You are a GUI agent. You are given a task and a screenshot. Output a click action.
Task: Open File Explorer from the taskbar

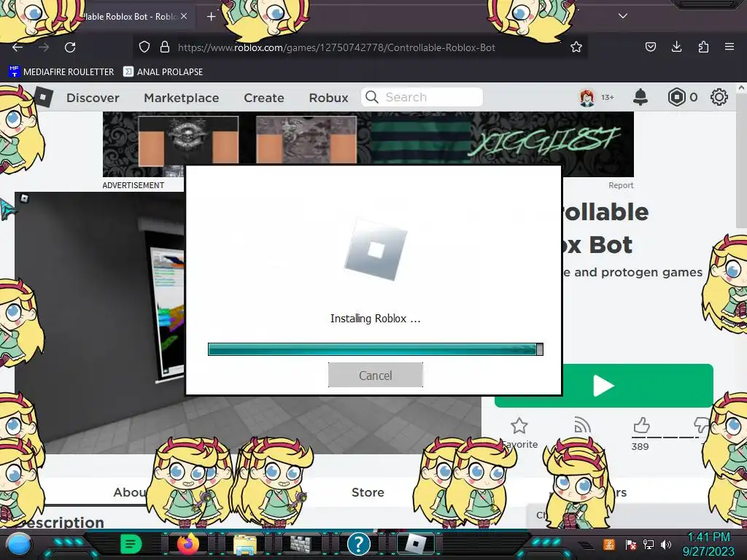245,545
